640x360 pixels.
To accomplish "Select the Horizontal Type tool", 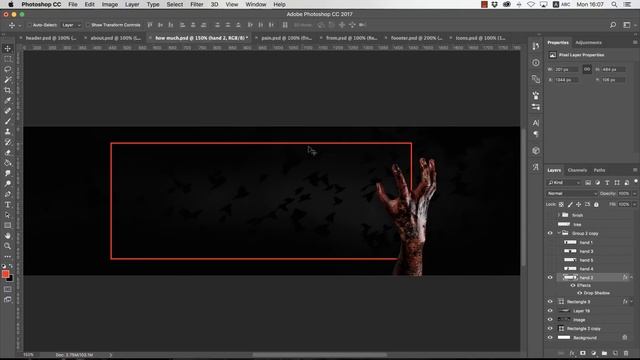I will [8, 204].
